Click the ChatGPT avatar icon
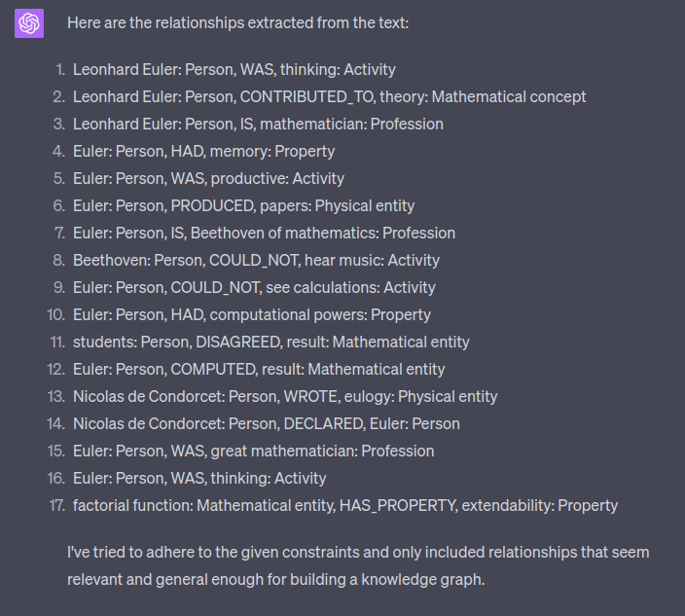The height and width of the screenshot is (616, 685). (x=29, y=23)
